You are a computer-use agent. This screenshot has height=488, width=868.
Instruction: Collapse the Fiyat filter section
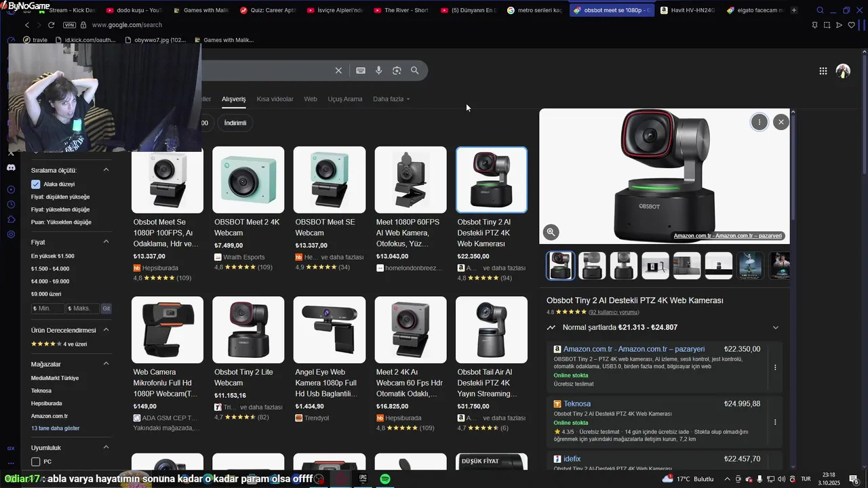point(106,242)
